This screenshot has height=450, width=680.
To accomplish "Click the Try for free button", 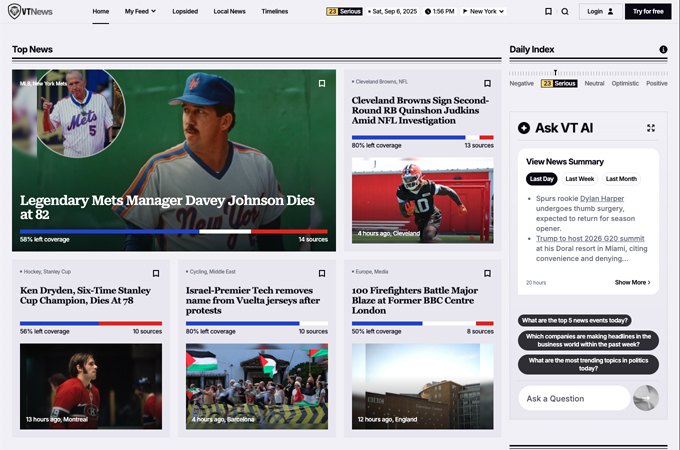I will tap(648, 11).
